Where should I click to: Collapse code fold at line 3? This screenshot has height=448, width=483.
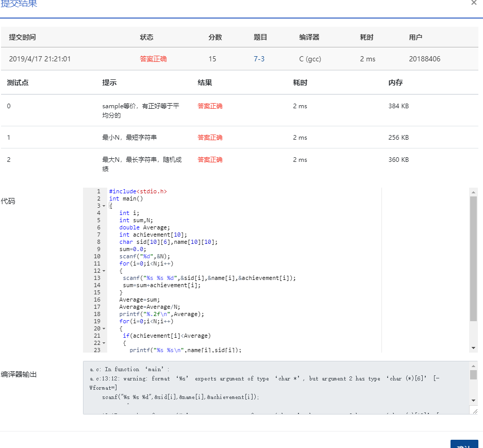pyautogui.click(x=104, y=206)
